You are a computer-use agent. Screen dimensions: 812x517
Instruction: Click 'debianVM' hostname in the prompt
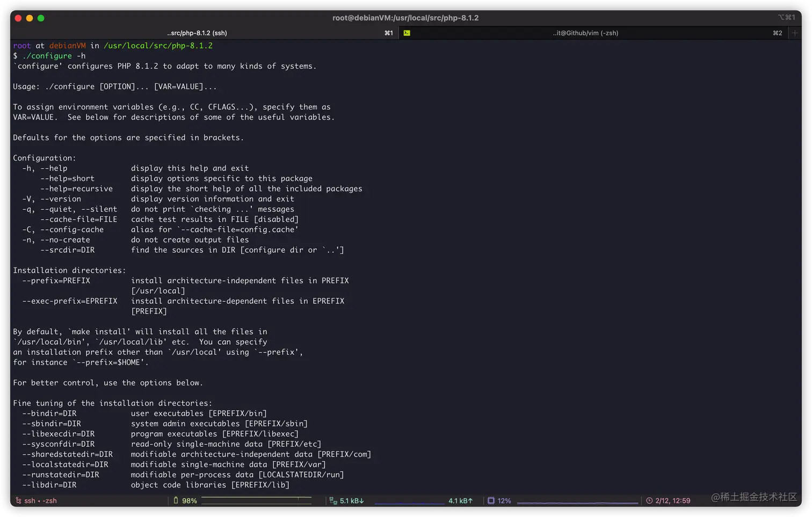[x=68, y=46]
